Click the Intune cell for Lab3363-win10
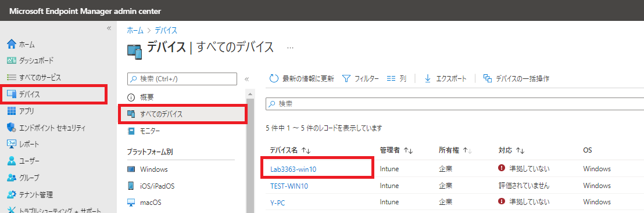644x213 pixels. [390, 169]
